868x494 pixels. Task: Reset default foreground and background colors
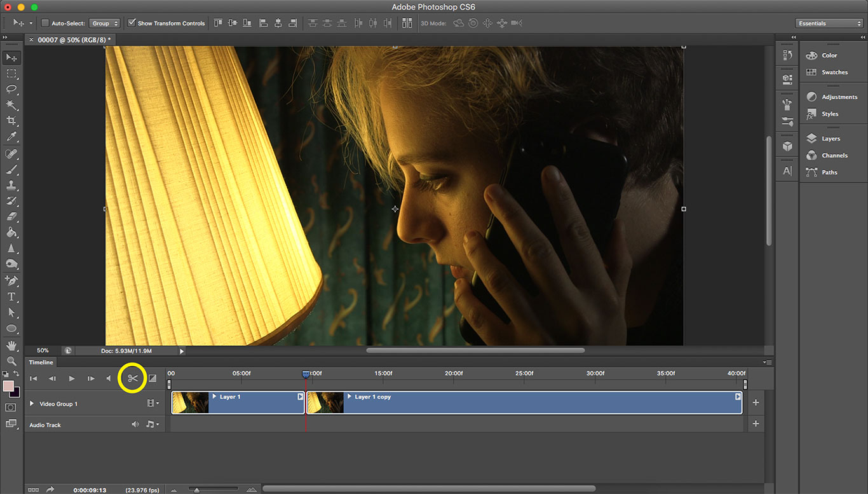[x=6, y=374]
